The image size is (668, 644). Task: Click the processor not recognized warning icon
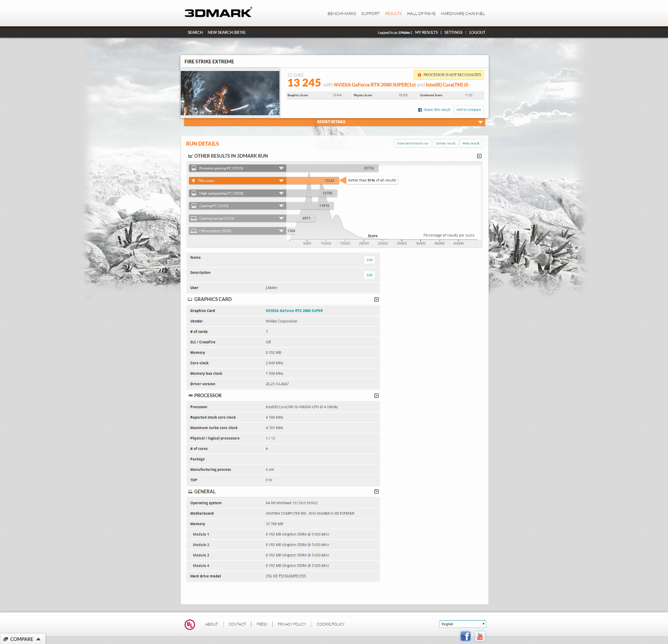pos(419,75)
